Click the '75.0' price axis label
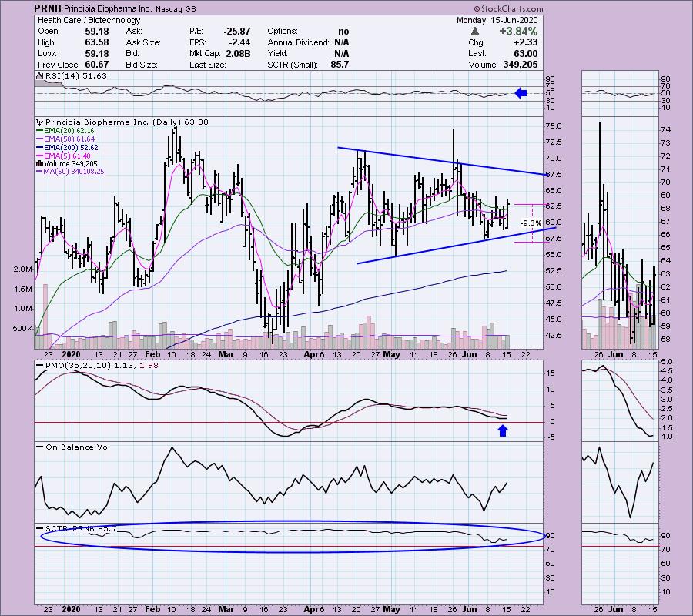 point(554,126)
